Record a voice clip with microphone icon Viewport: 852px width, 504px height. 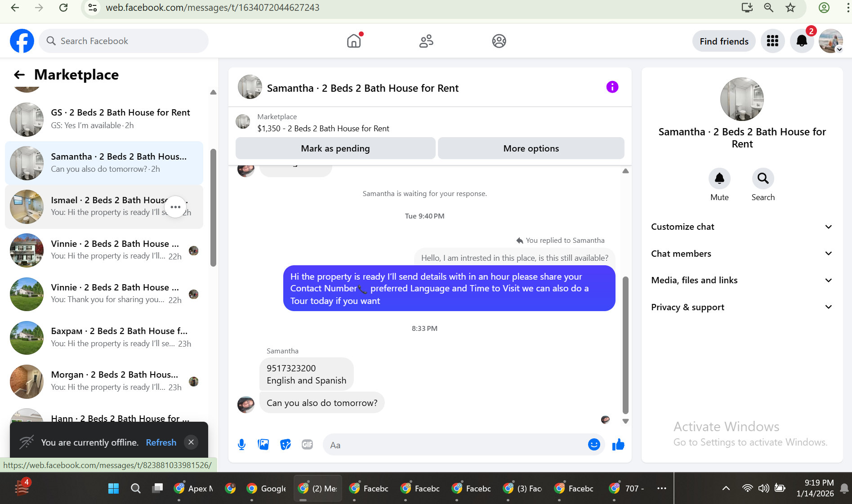click(241, 445)
